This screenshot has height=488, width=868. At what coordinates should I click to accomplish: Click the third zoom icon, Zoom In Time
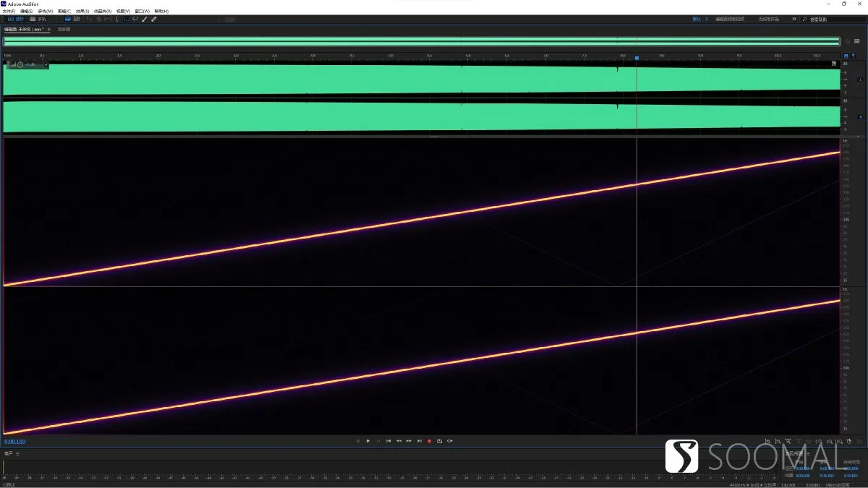[788, 441]
